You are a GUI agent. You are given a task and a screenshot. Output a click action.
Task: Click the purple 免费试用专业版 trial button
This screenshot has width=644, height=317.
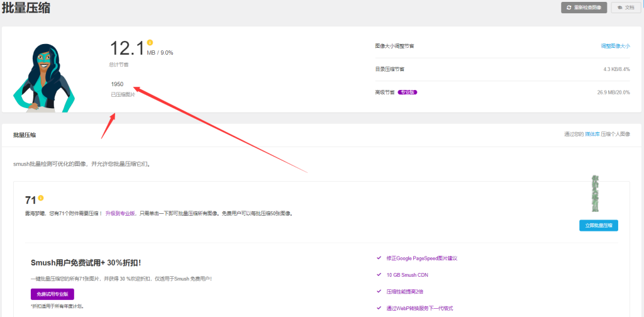point(52,294)
